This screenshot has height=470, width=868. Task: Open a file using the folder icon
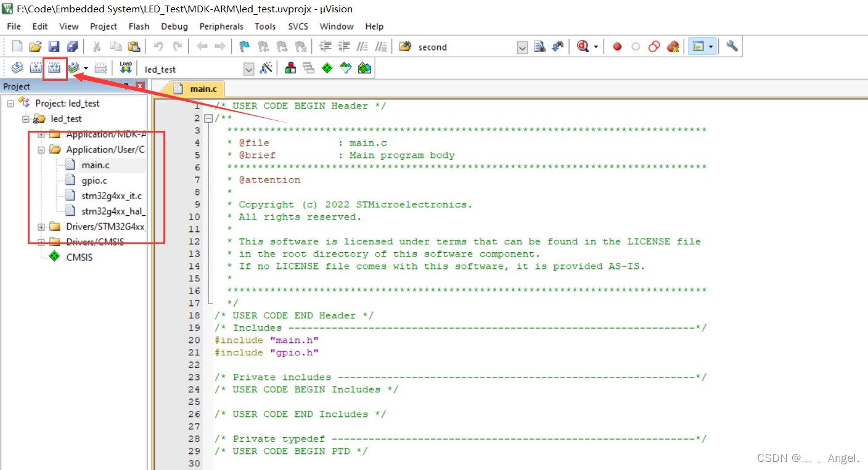pos(36,46)
